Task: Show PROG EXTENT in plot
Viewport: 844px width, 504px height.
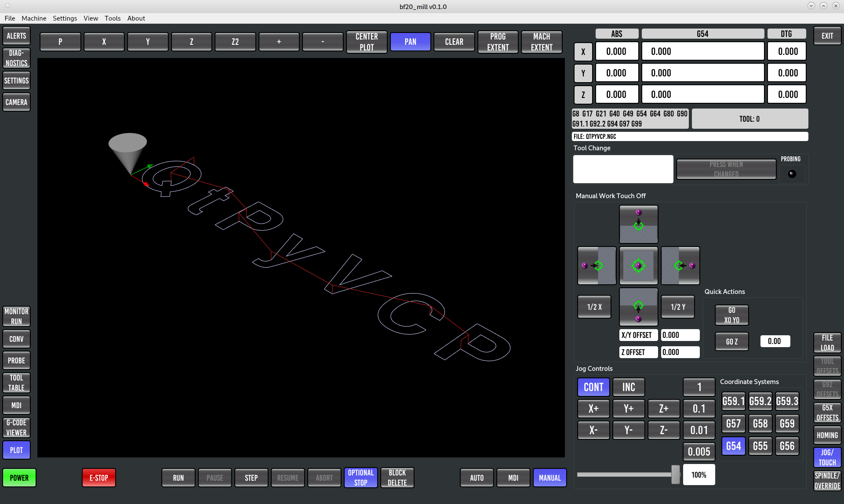Action: pos(498,42)
